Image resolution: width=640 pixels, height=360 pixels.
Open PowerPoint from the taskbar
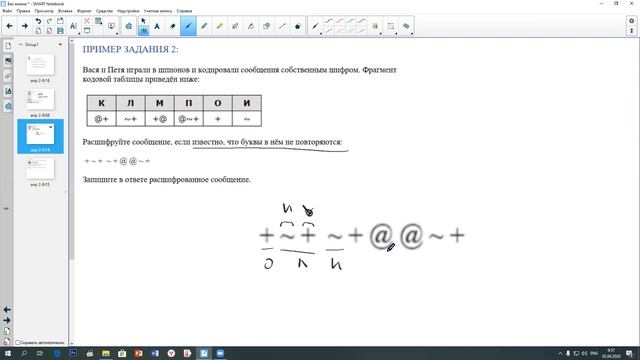[x=138, y=353]
